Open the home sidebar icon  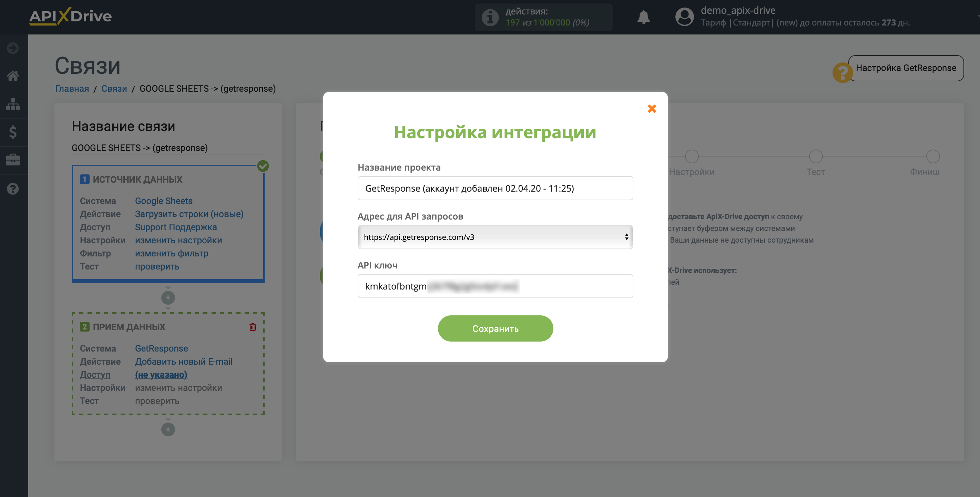tap(13, 75)
